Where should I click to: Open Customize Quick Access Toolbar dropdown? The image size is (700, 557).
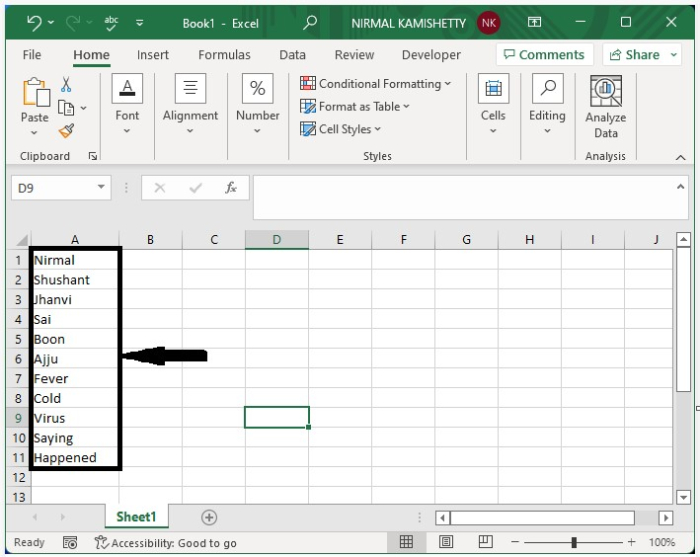[x=140, y=23]
